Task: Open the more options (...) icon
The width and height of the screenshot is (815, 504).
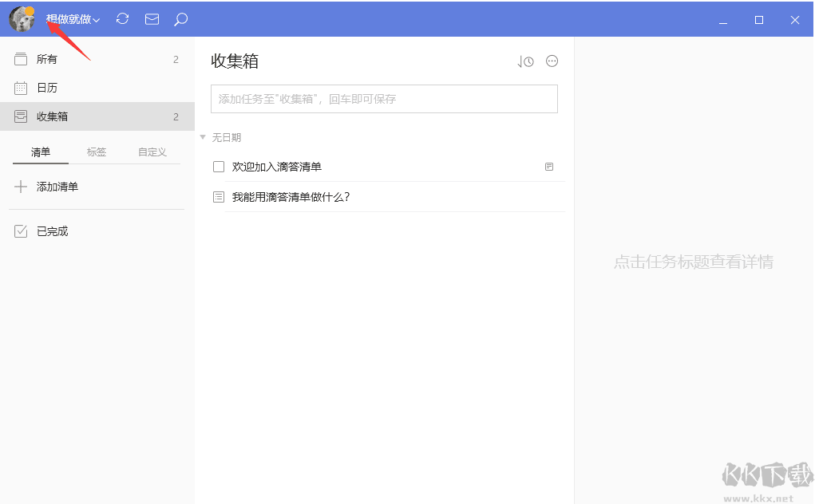Action: 552,61
